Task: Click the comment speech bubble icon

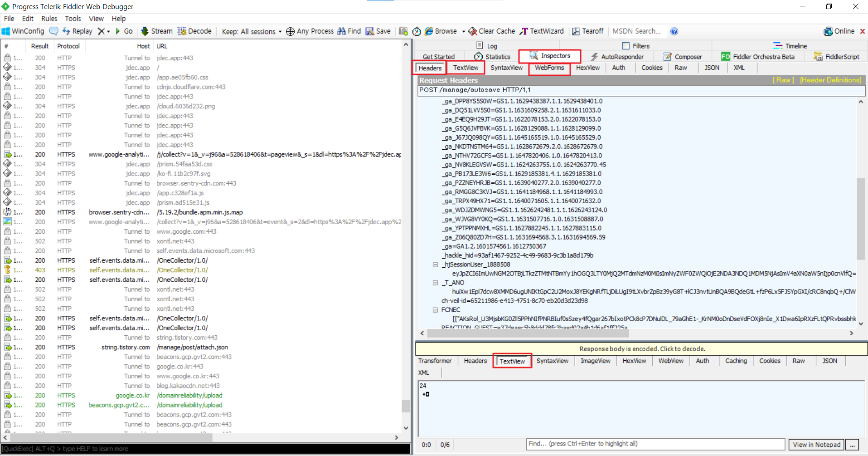Action: tap(54, 31)
